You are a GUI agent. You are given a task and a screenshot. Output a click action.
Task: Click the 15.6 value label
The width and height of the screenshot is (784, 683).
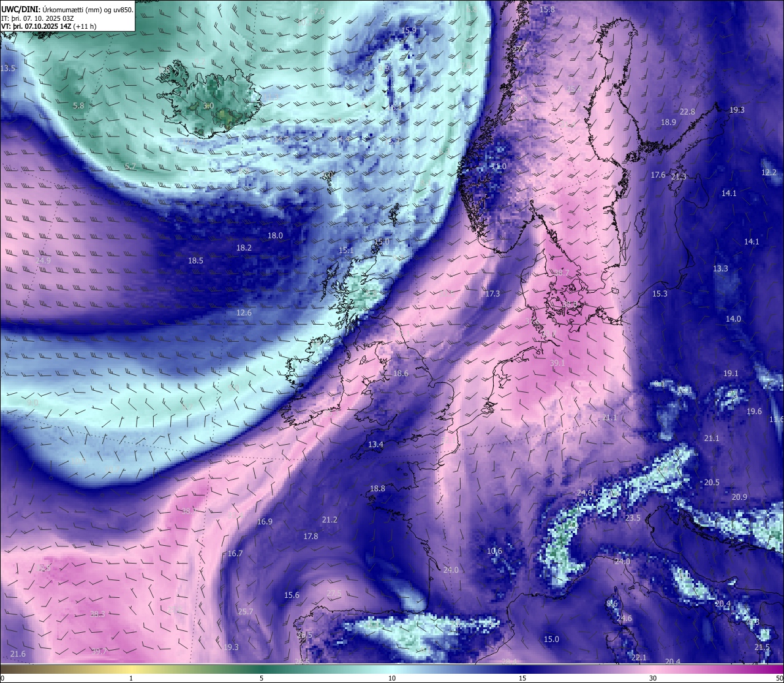click(x=292, y=595)
